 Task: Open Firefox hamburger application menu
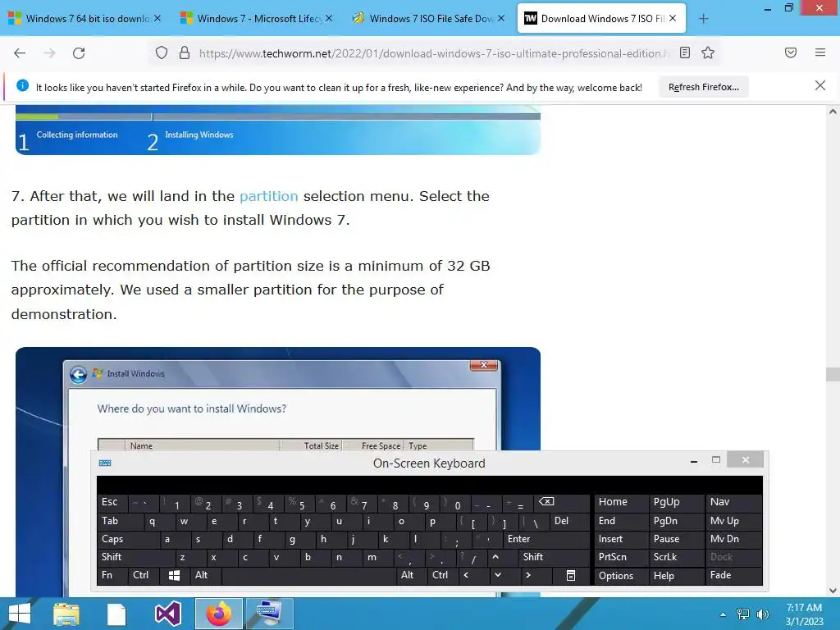pos(820,53)
